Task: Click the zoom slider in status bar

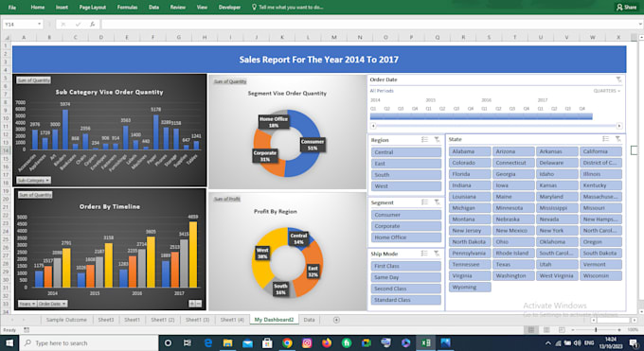Action: tap(596, 329)
